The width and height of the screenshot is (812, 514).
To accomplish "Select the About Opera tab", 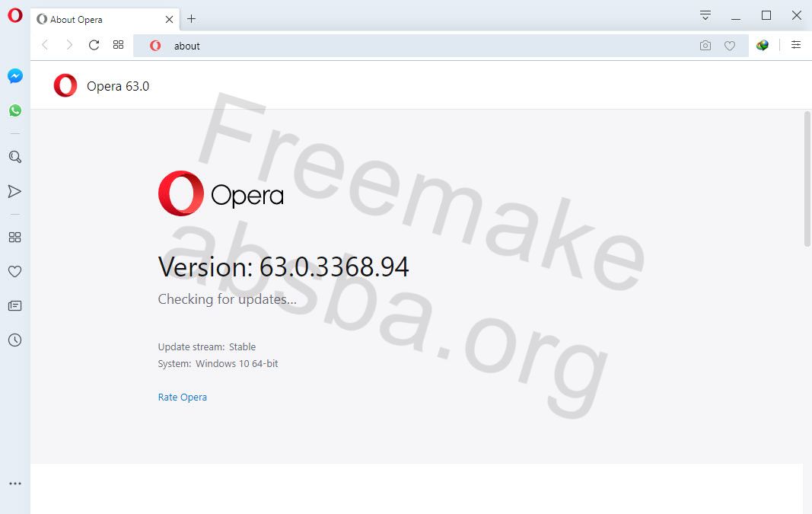I will click(104, 19).
